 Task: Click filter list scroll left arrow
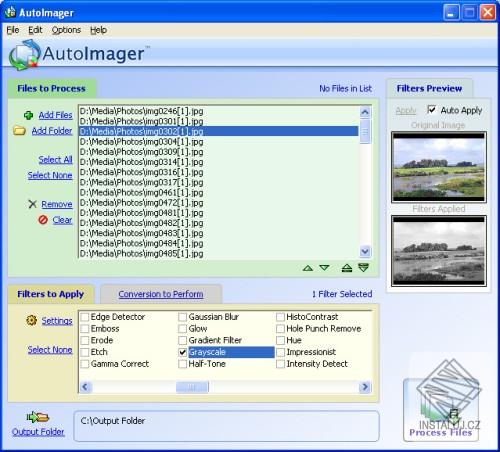click(x=85, y=387)
